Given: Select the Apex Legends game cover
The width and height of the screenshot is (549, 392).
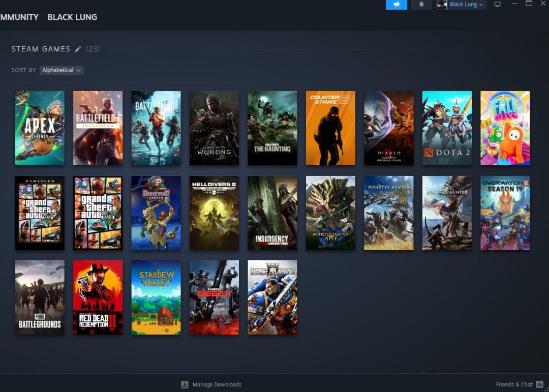Looking at the screenshot, I should click(40, 128).
